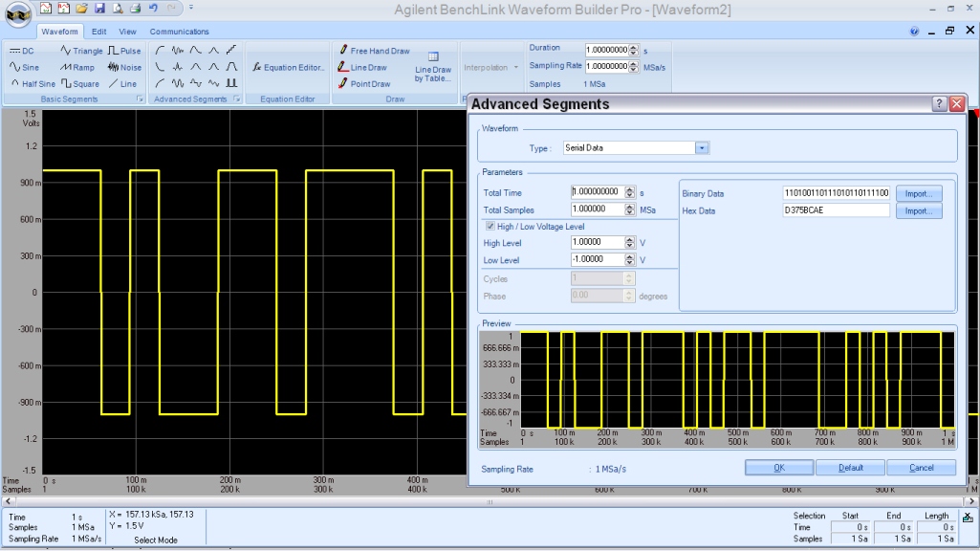Add a Noise segment
The image size is (980, 551).
point(124,67)
